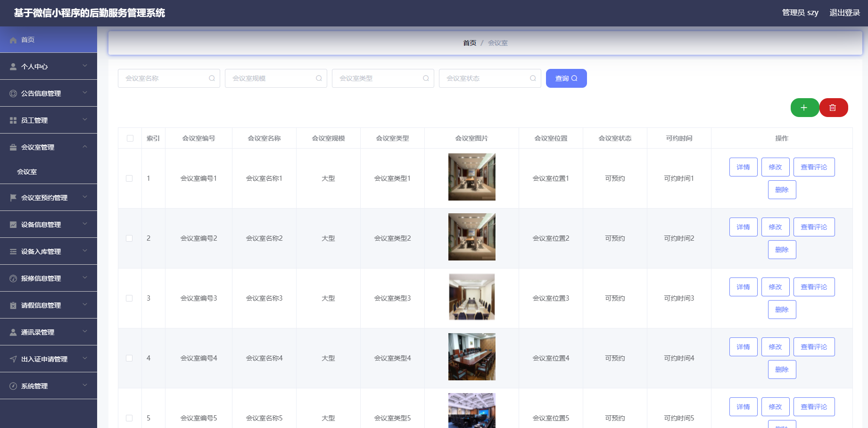Check the checkbox for row 会议室编号2
The width and height of the screenshot is (868, 428).
coord(129,238)
